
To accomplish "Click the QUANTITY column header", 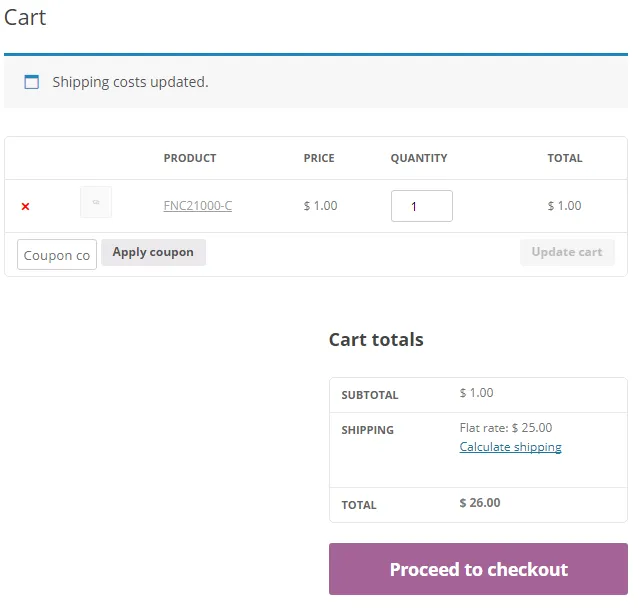I will click(x=419, y=158).
